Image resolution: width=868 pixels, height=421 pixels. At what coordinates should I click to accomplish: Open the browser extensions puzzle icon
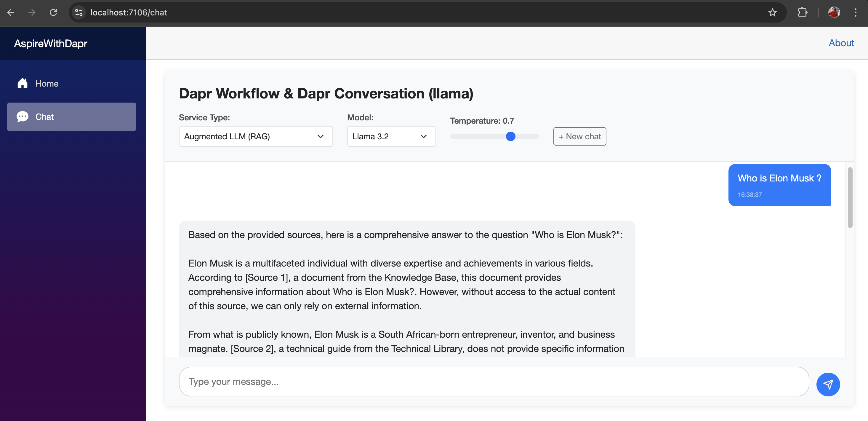tap(802, 12)
